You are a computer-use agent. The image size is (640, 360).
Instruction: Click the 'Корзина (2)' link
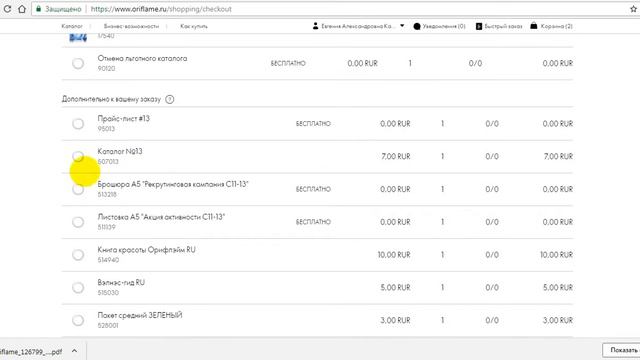[x=556, y=26]
